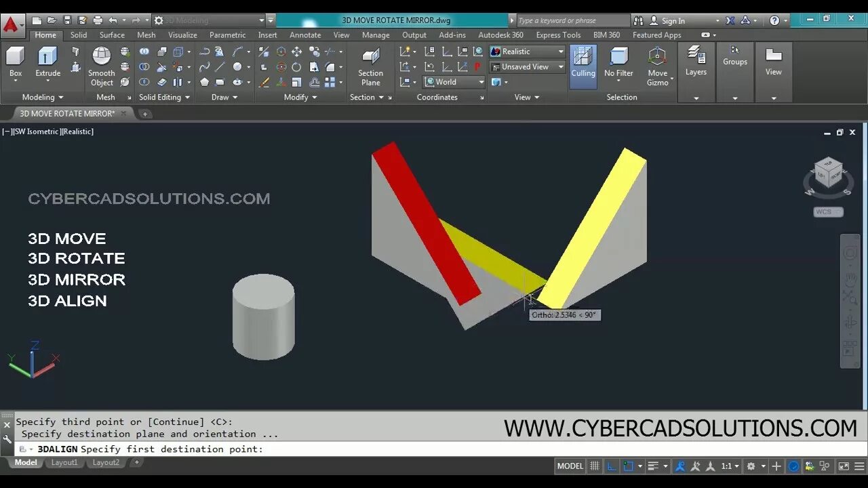The width and height of the screenshot is (868, 488).
Task: Click the New drawing icon
Action: [37, 20]
